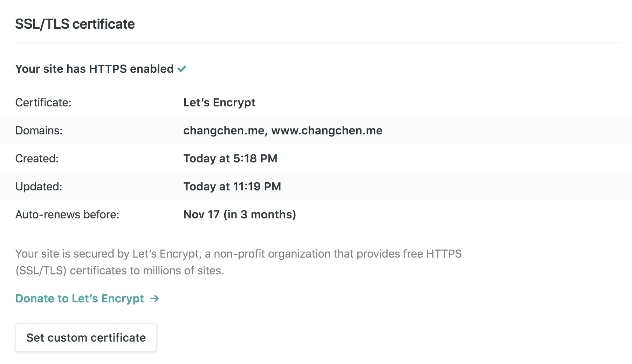The image size is (632, 364).
Task: Click the Let's Encrypt certificate value
Action: pyautogui.click(x=219, y=103)
